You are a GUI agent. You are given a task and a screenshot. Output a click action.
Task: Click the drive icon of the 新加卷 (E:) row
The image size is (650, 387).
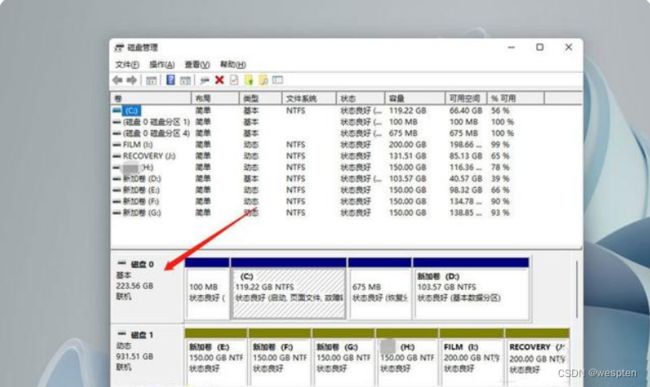117,190
